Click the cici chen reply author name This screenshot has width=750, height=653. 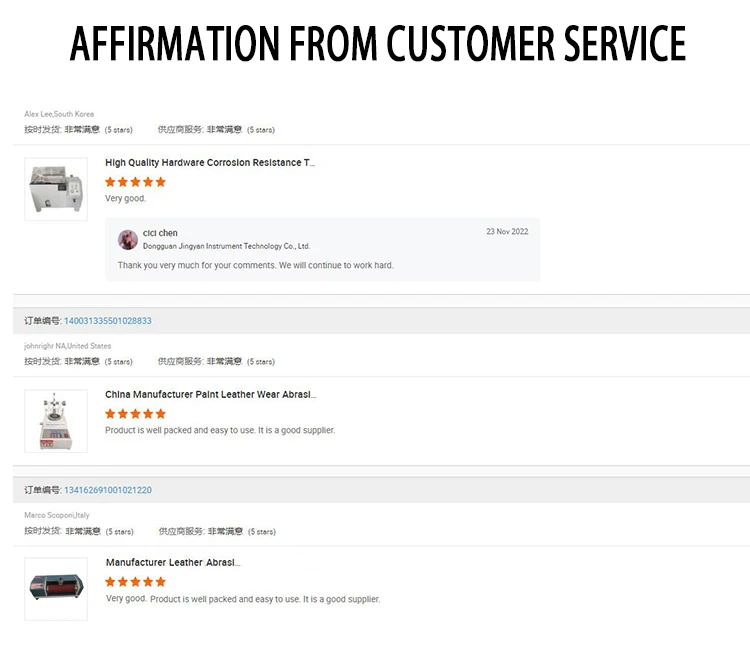160,233
